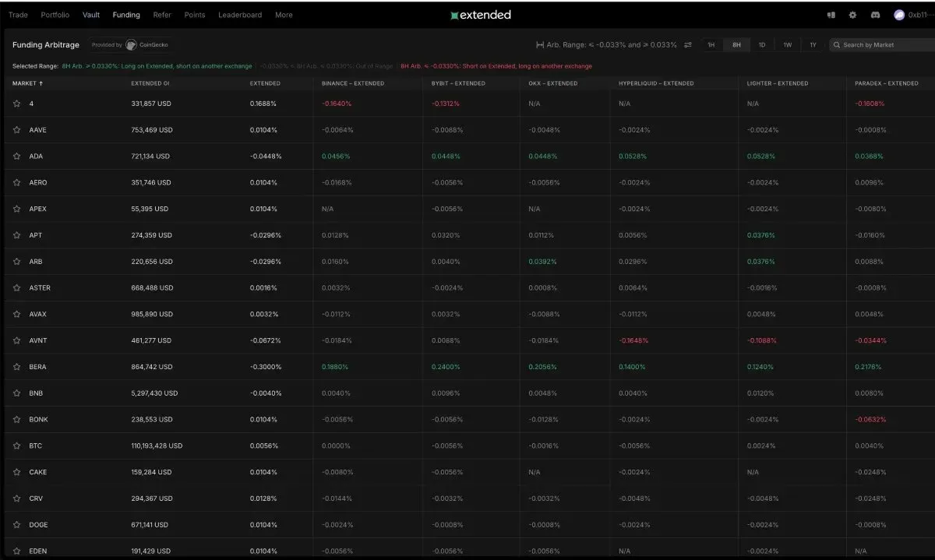The height and width of the screenshot is (560, 935).
Task: Star the AVAX market
Action: click(16, 314)
